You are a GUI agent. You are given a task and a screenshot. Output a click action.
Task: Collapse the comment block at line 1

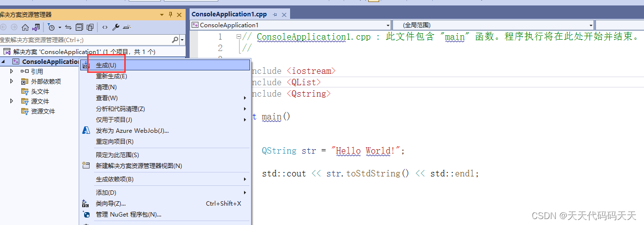(239, 37)
